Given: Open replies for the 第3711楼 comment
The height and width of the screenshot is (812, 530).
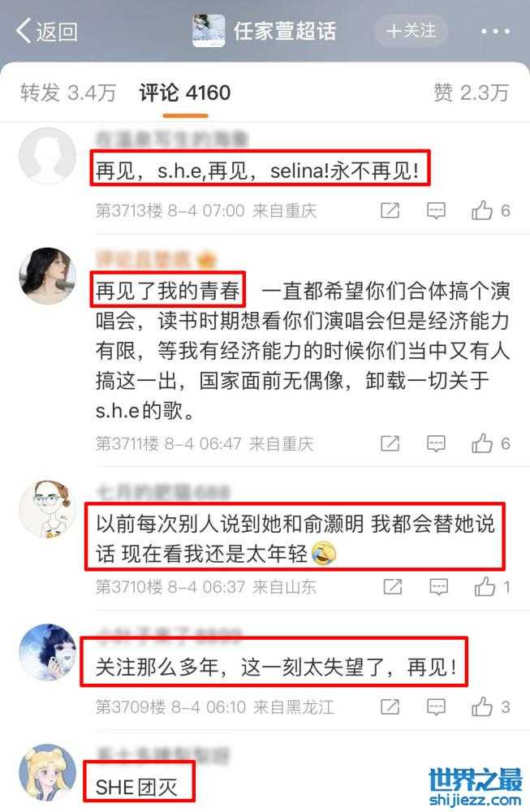Looking at the screenshot, I should point(436,443).
